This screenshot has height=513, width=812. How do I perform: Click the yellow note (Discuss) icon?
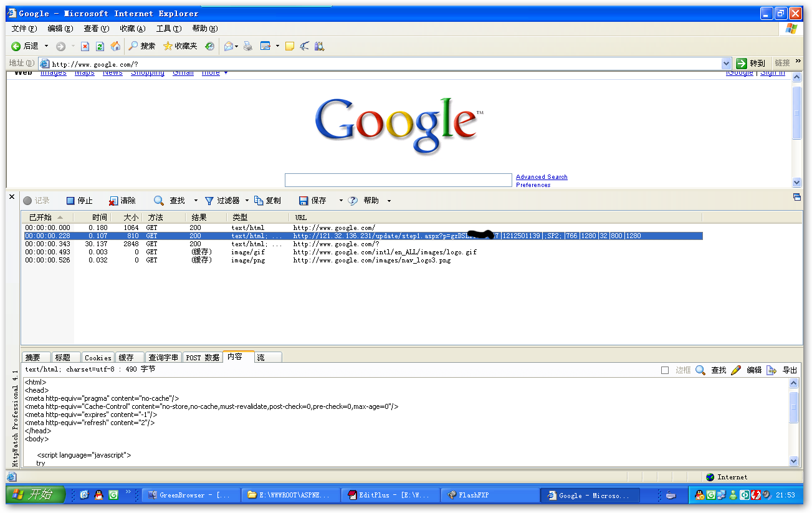point(290,46)
